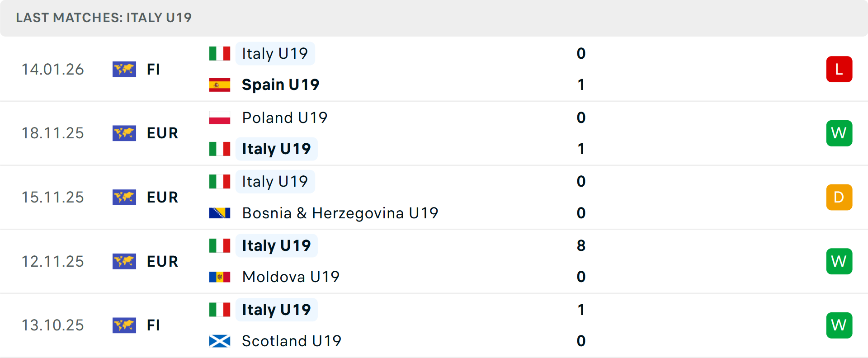This screenshot has width=868, height=358.
Task: Expand the Moldova U19 match row
Action: [x=291, y=277]
